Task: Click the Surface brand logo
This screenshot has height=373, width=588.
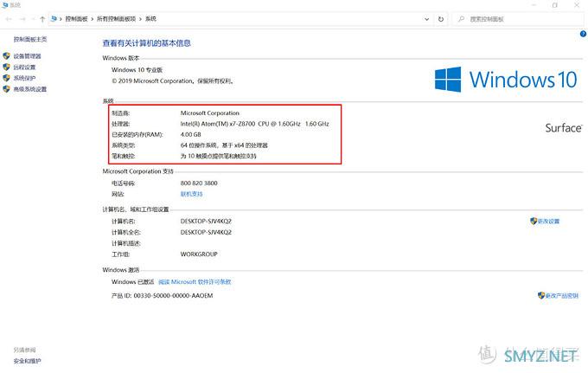Action: point(564,128)
